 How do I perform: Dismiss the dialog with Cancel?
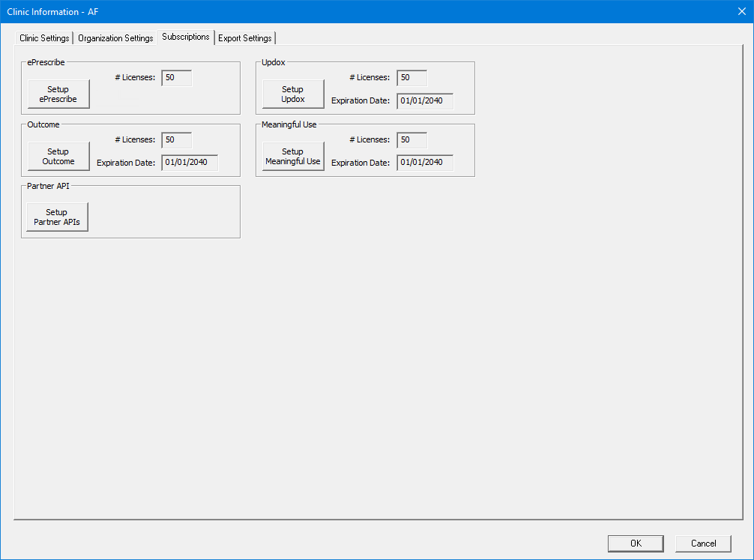click(703, 544)
